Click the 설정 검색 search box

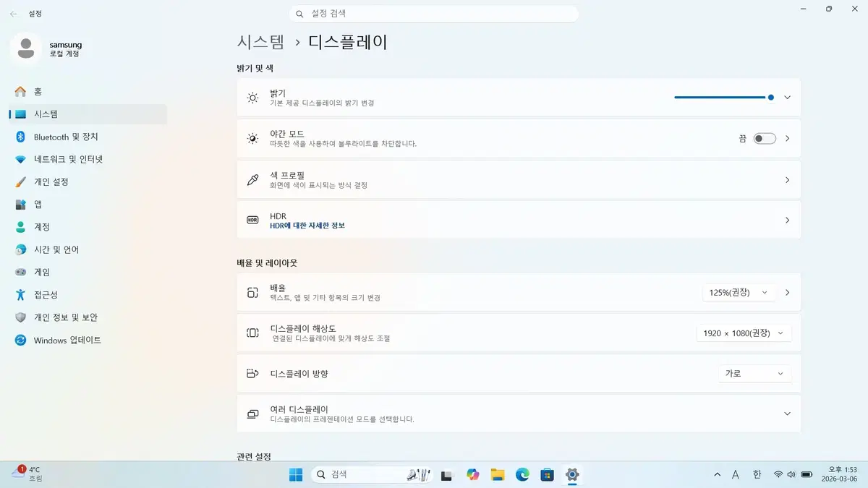pos(434,14)
